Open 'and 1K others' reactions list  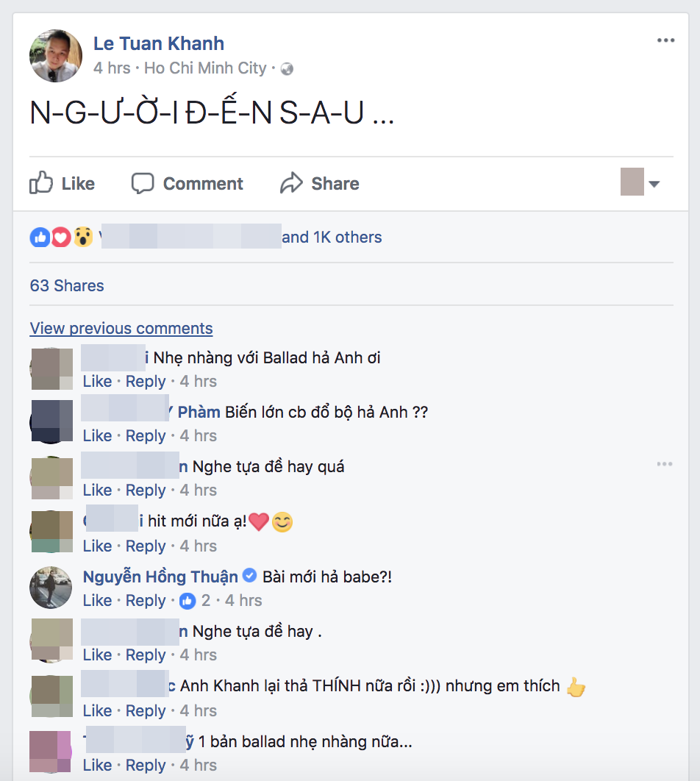(332, 237)
